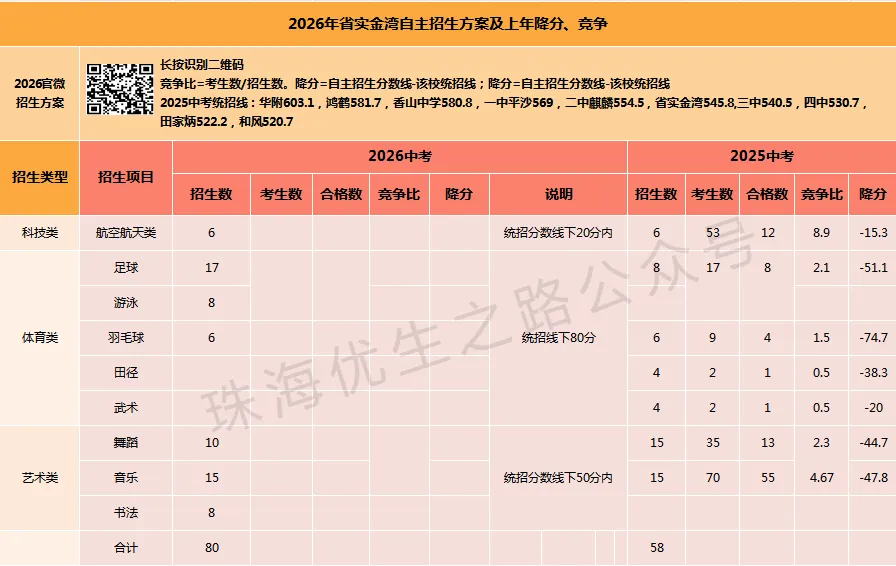Click the '统招分数线下20分内' note cell

click(558, 233)
